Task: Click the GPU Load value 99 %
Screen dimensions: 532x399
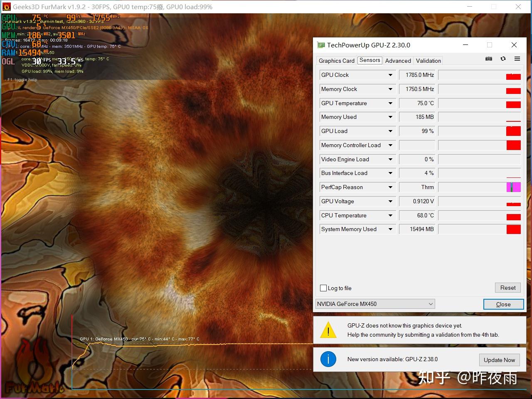Action: tap(417, 131)
